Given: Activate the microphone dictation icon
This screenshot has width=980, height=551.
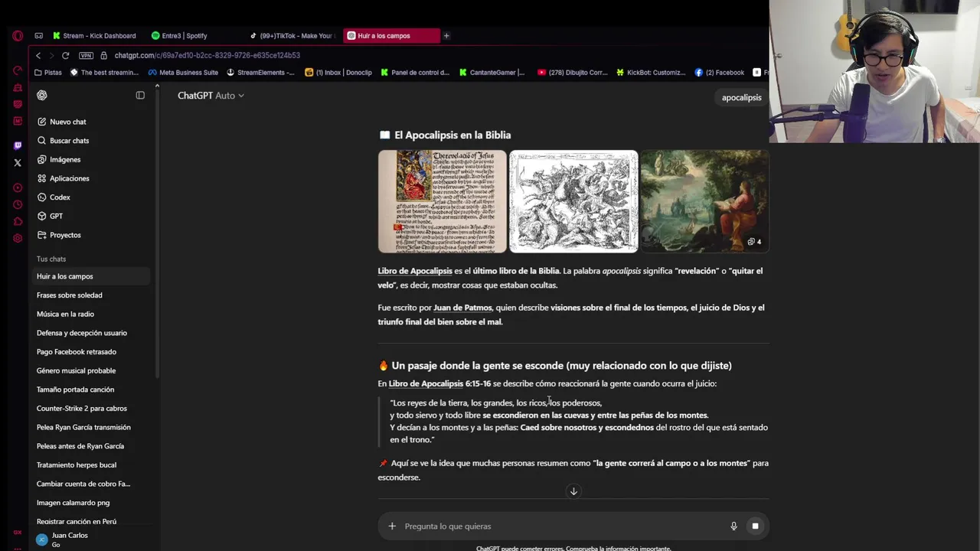Looking at the screenshot, I should click(x=733, y=526).
